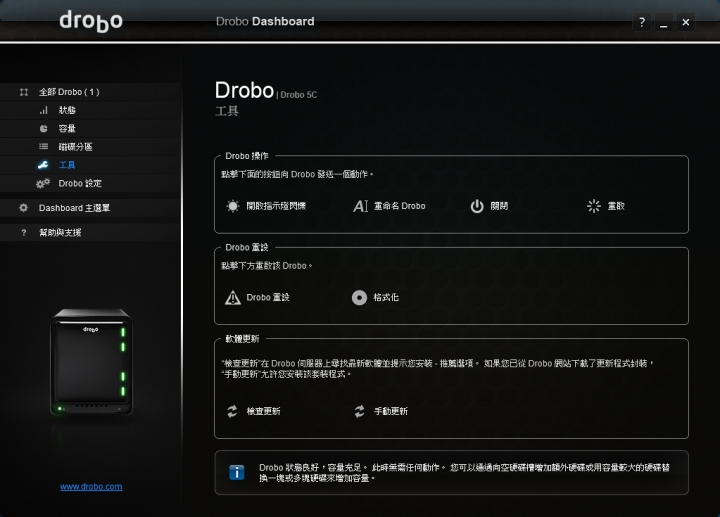The width and height of the screenshot is (720, 517).
Task: Click the 手動更新 manual update icon
Action: pyautogui.click(x=360, y=411)
